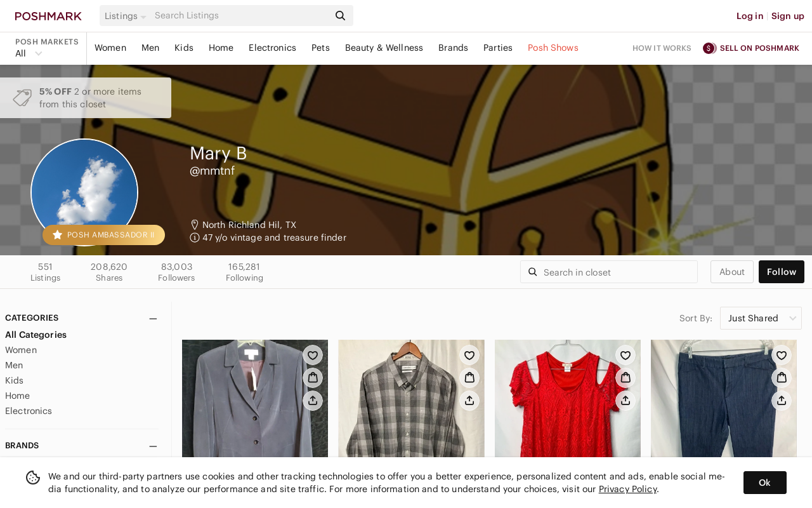The width and height of the screenshot is (812, 508).
Task: Click the search magnifier icon in header
Action: (x=341, y=16)
